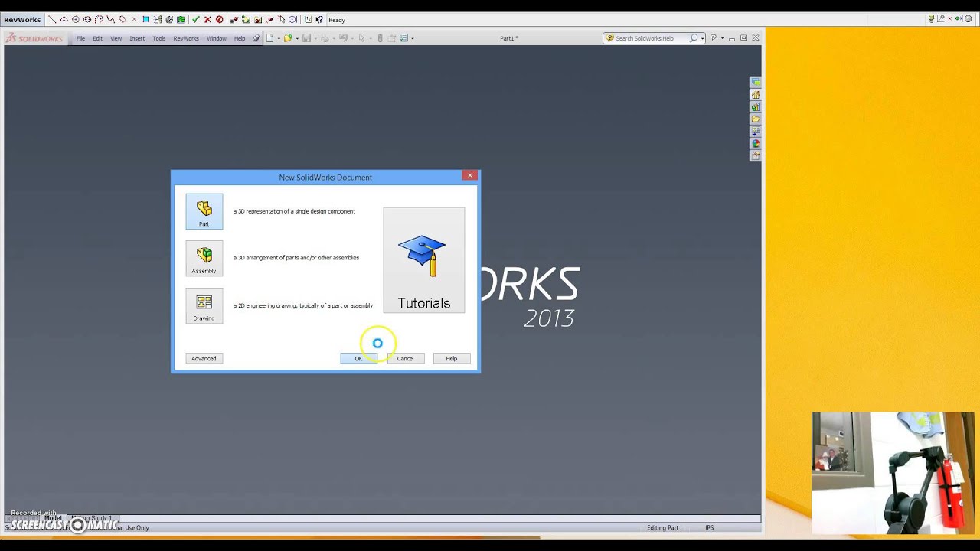This screenshot has width=980, height=551.
Task: Close the New SolidWorks Document dialog
Action: point(470,175)
